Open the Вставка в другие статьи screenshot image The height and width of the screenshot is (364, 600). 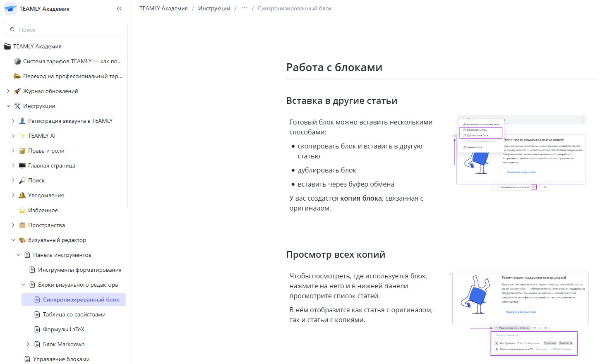[519, 152]
